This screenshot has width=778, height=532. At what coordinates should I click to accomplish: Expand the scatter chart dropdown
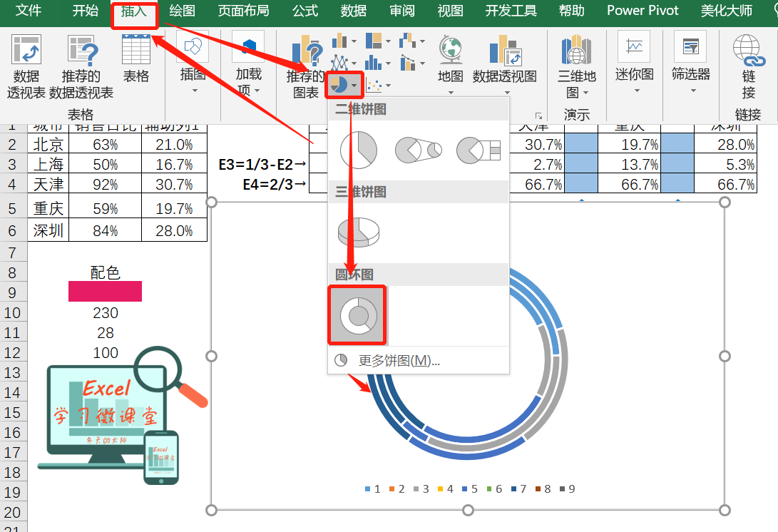coord(388,86)
